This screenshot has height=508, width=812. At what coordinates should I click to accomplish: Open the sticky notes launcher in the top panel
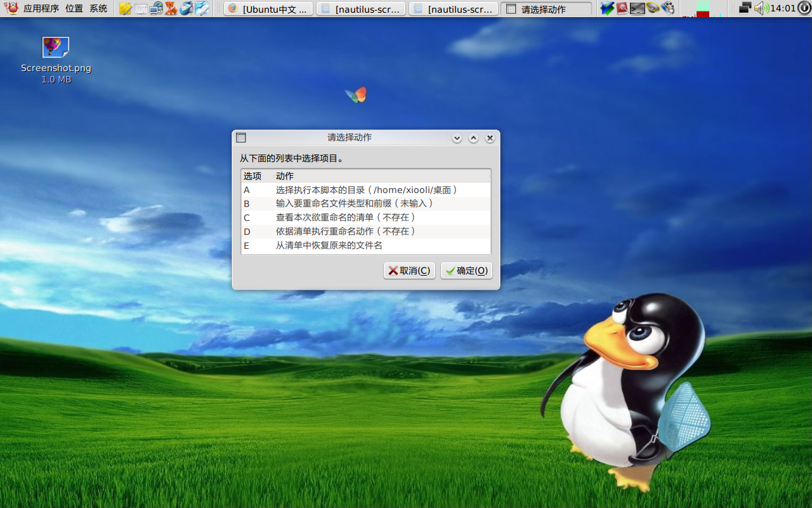coord(126,8)
